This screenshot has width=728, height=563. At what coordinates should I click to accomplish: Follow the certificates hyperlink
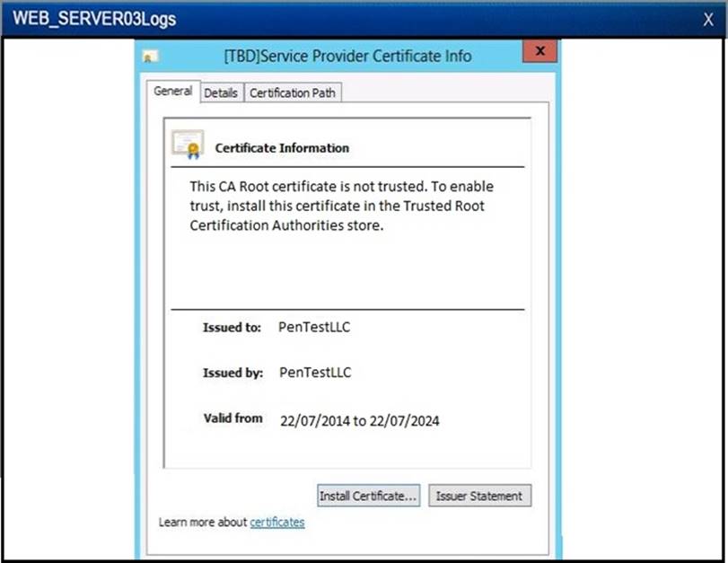[x=276, y=522]
